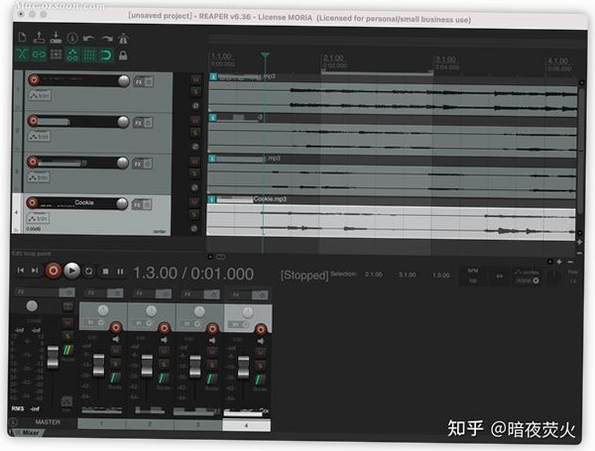Screen dimensions: 595x451
Task: Open trim envelope dropdown on track 2
Action: pos(39,136)
